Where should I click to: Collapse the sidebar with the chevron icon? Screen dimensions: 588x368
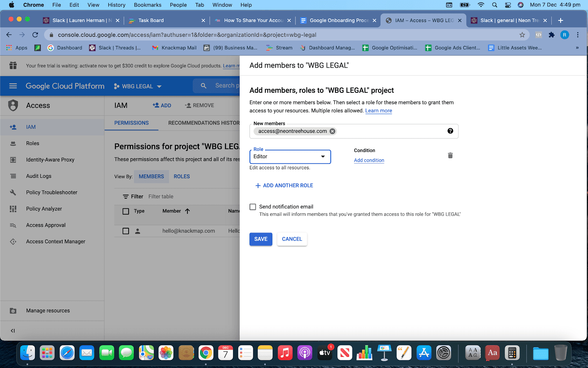(13, 330)
